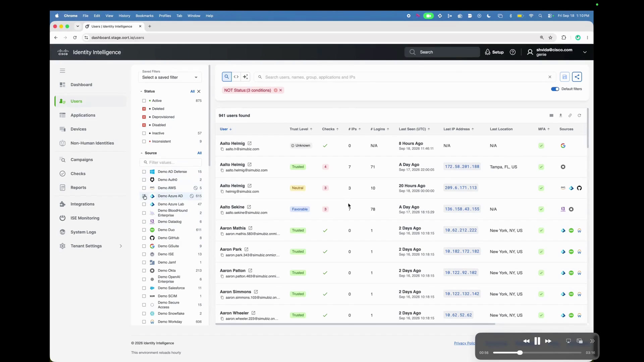Pause the video playback overlay
This screenshot has height=362, width=644.
(537, 341)
